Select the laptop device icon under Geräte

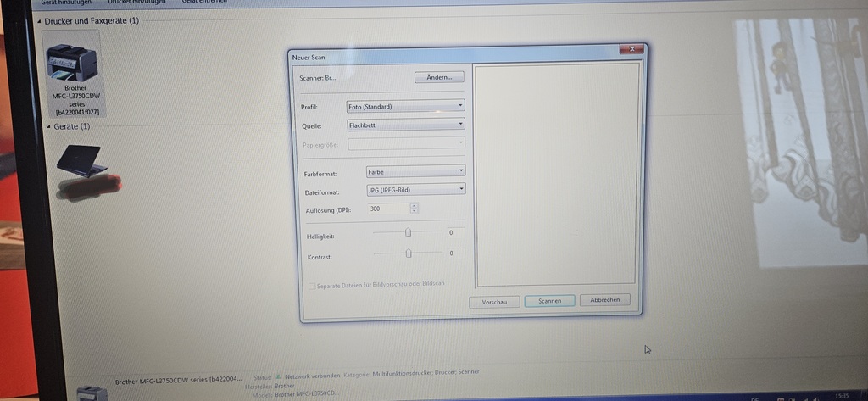coord(82,160)
